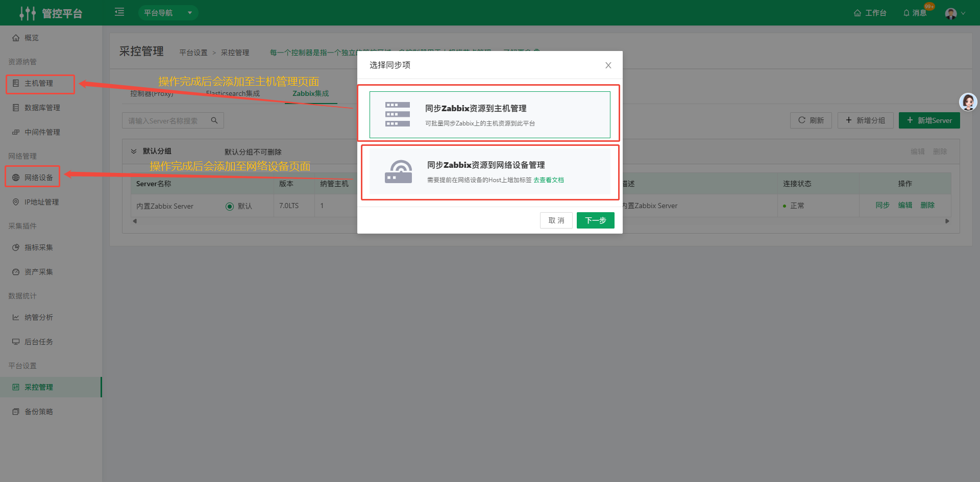Image resolution: width=980 pixels, height=482 pixels.
Task: Click 新增Server button
Action: 929,120
